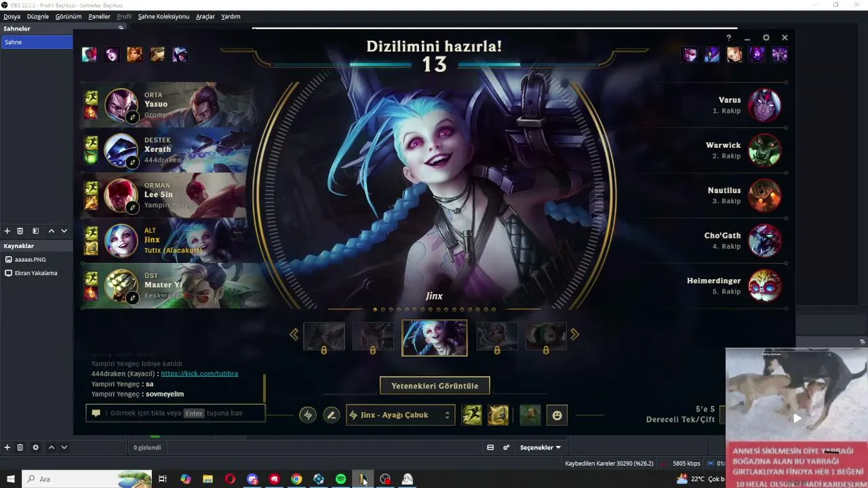Image resolution: width=868 pixels, height=488 pixels.
Task: Move scene down with the down arrow
Action: (x=64, y=231)
